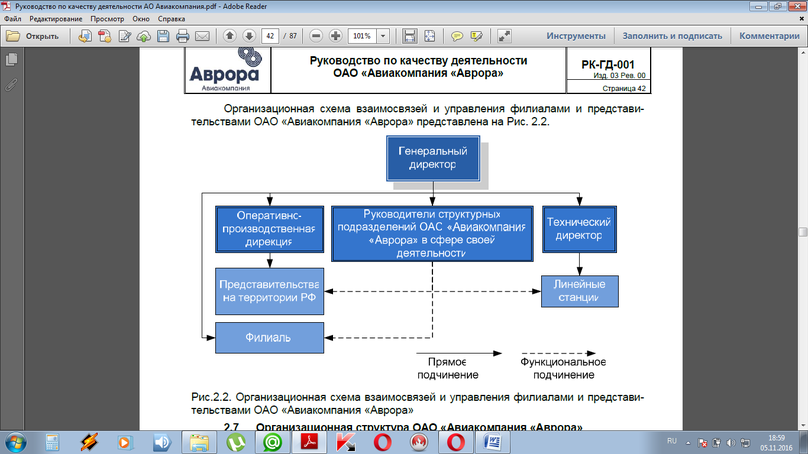Open the Файл menu
This screenshot has width=808, height=454.
tap(13, 19)
